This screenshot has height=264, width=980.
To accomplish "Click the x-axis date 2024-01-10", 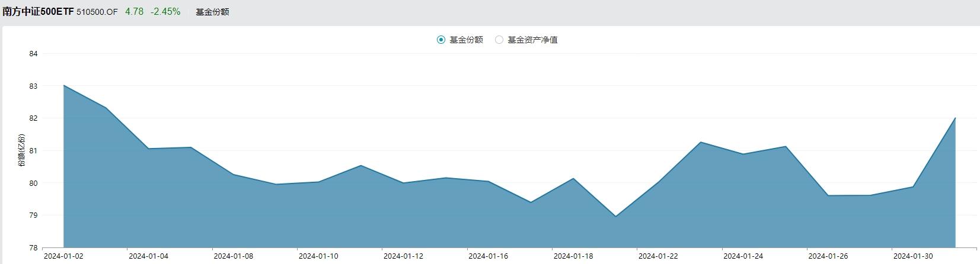I will pos(318,256).
